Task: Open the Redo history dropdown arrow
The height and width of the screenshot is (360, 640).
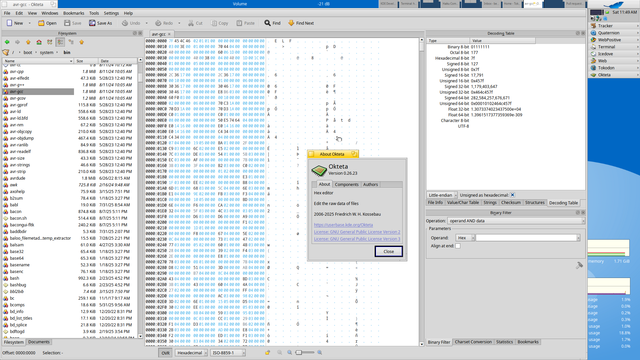Action: tap(179, 23)
